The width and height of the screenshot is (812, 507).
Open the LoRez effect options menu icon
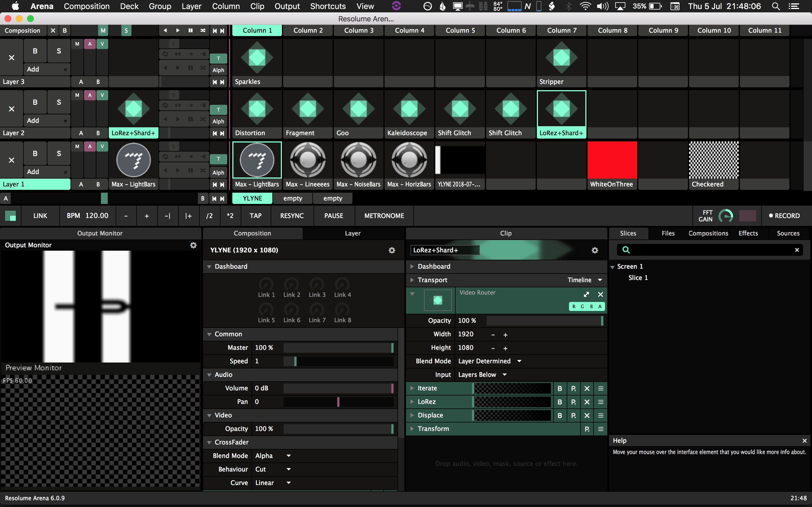[600, 402]
